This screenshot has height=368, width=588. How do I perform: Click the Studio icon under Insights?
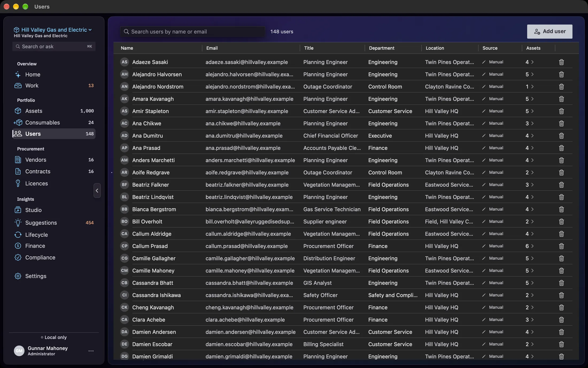pos(18,210)
